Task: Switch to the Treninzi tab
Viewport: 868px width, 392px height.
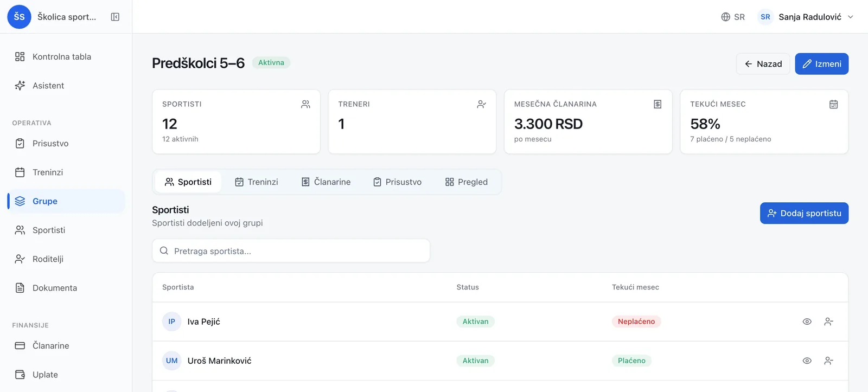Action: pos(257,182)
